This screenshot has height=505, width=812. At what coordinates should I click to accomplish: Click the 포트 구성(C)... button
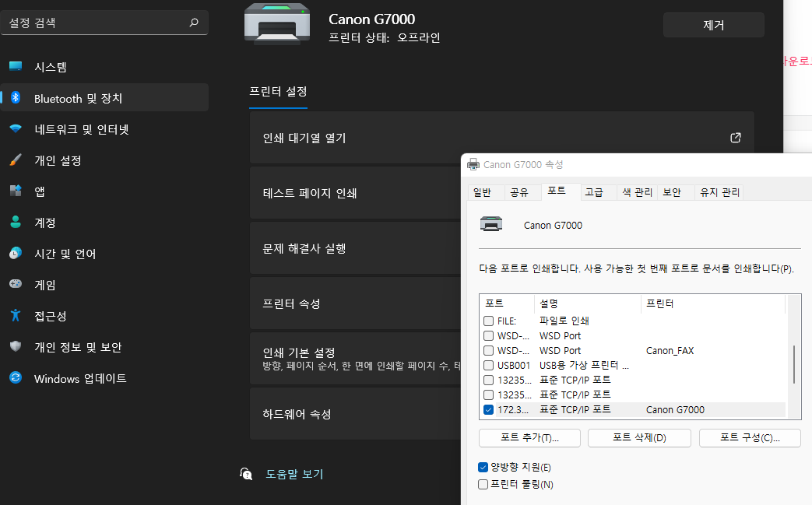(750, 438)
